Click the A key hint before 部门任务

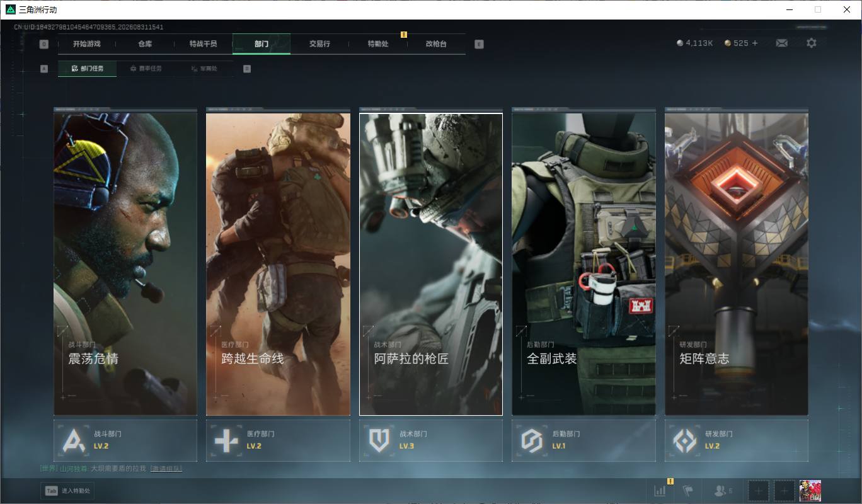click(x=44, y=69)
